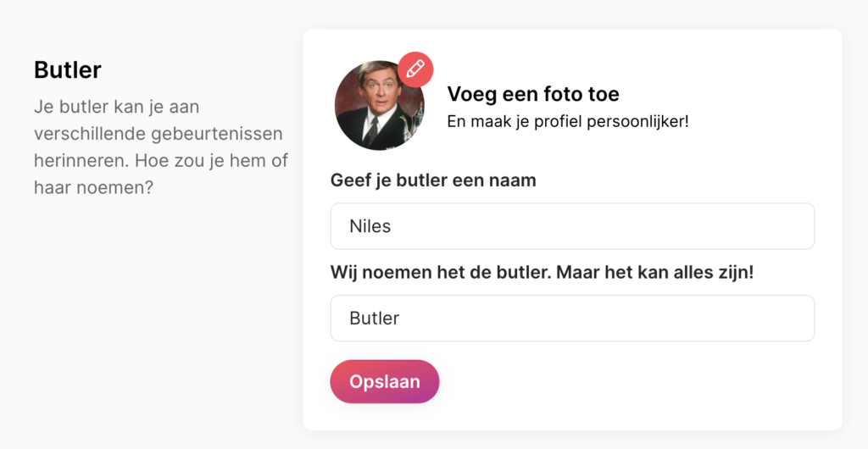Change the avatar via the pencil badge

coord(415,69)
